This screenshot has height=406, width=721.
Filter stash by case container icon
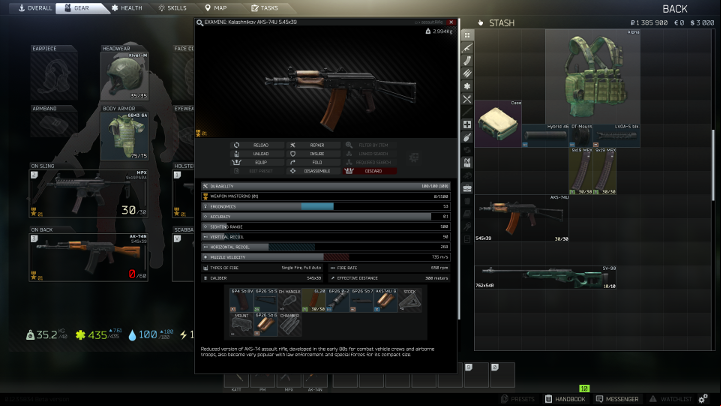coord(467,188)
